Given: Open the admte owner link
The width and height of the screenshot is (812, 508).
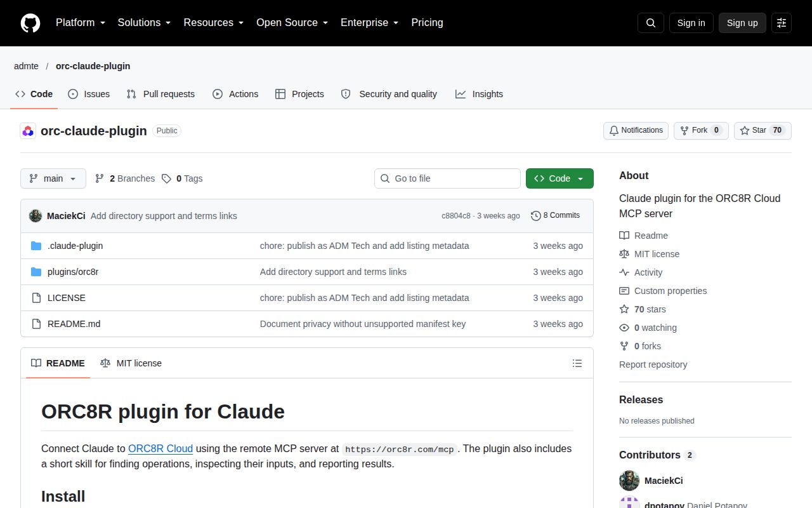Looking at the screenshot, I should click(26, 66).
